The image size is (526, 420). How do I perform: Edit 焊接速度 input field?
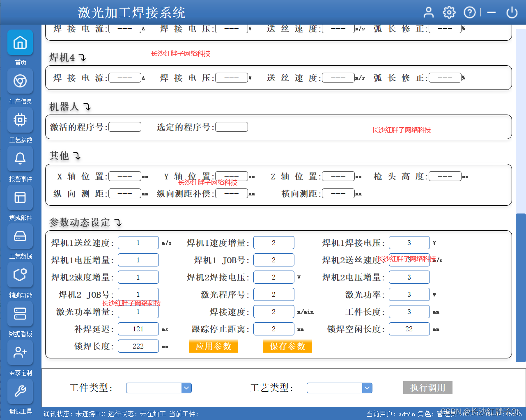point(274,312)
